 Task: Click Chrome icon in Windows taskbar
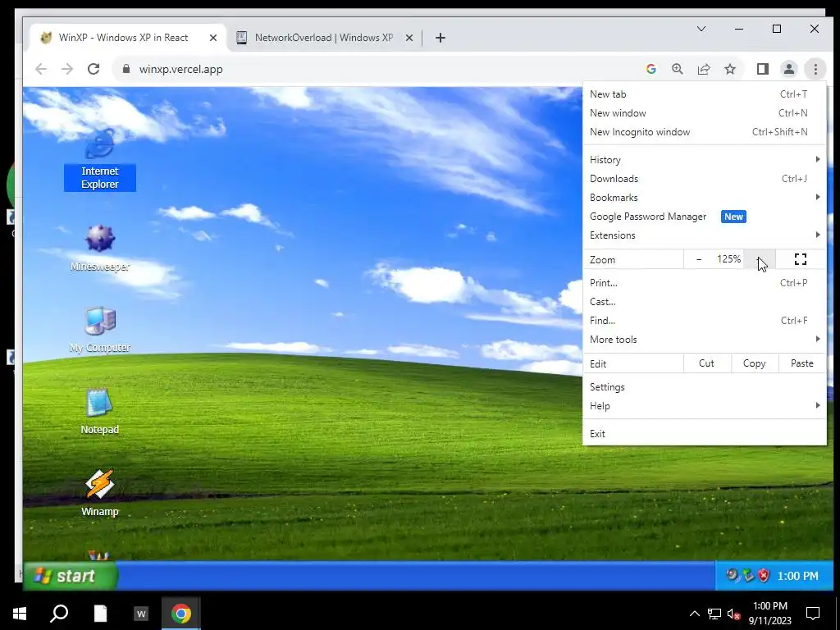pos(181,614)
